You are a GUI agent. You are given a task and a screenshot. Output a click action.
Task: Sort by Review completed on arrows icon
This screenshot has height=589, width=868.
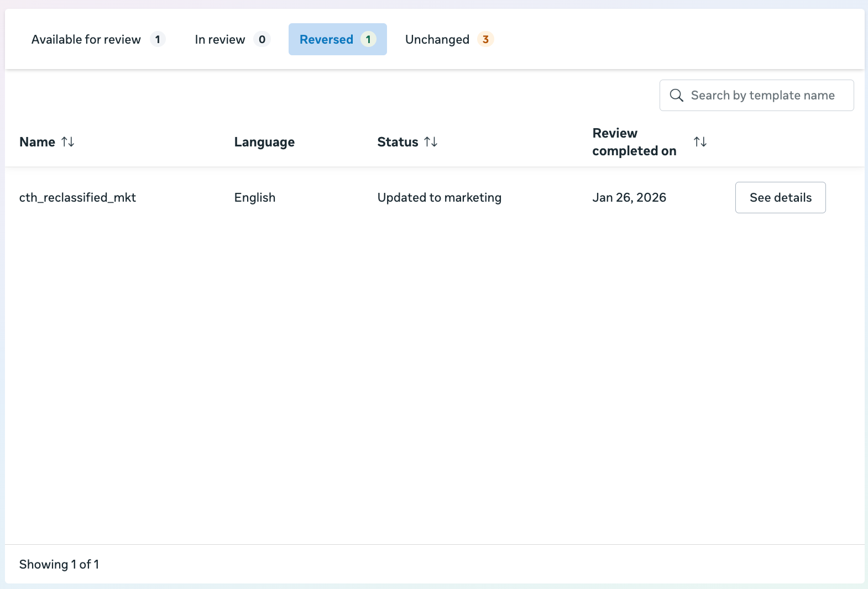(700, 142)
